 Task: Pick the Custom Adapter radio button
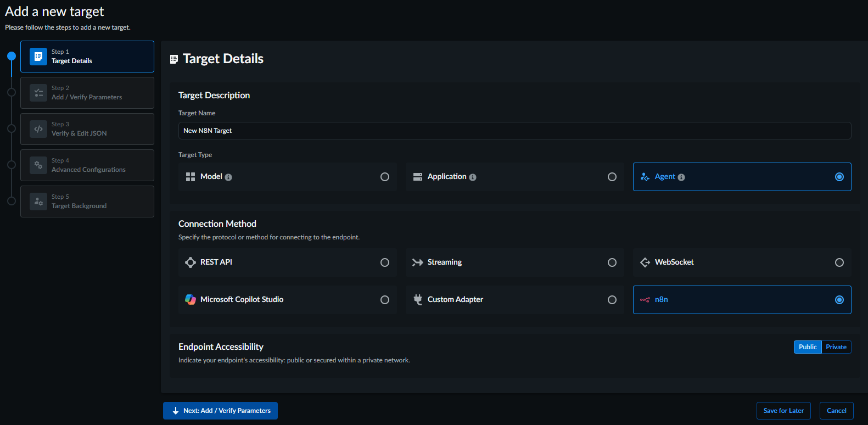pyautogui.click(x=612, y=300)
